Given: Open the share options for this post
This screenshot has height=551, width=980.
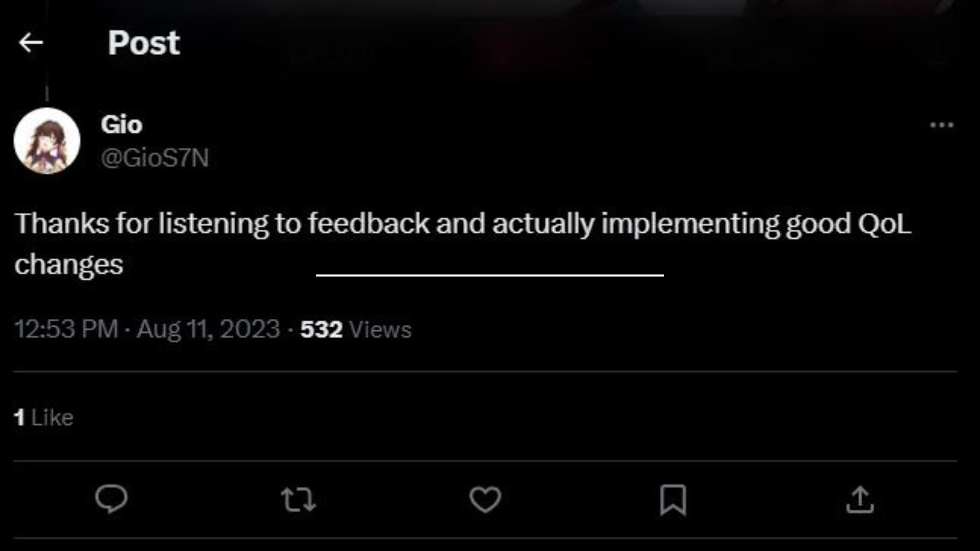Looking at the screenshot, I should (860, 499).
